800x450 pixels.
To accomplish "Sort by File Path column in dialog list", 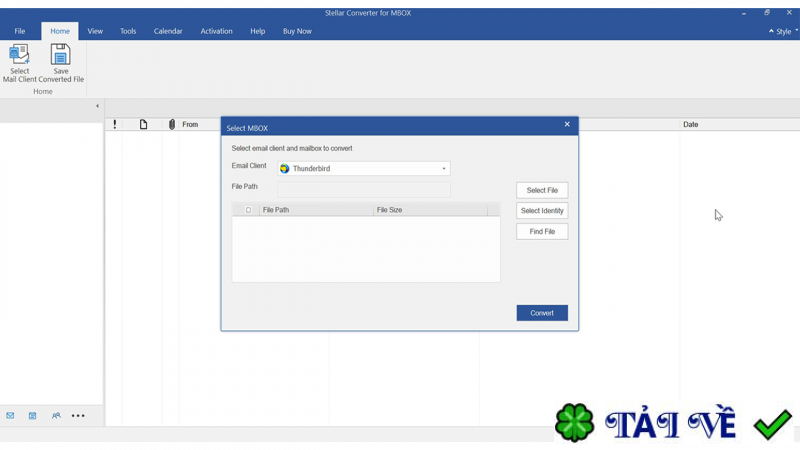I will click(316, 210).
